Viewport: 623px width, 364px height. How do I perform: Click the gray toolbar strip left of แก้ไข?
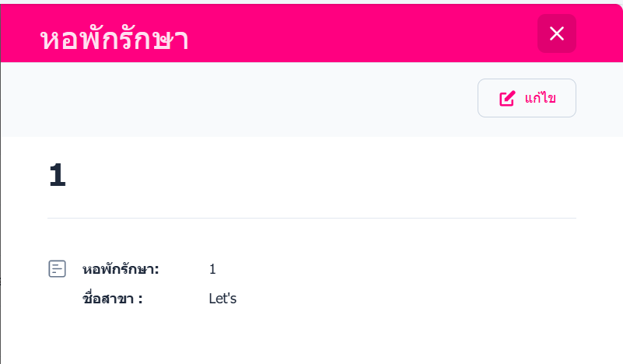point(233,99)
